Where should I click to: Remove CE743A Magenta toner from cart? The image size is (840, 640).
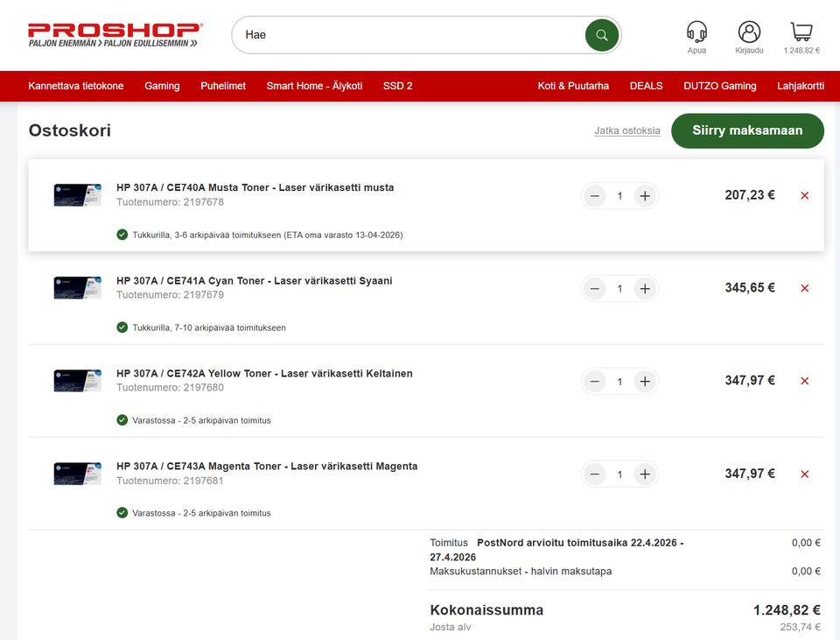tap(804, 474)
